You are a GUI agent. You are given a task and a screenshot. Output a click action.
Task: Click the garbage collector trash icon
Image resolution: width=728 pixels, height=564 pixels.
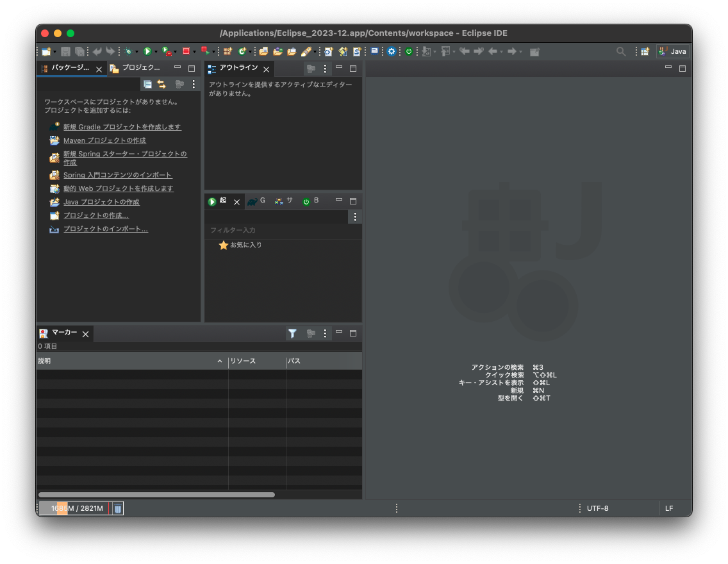click(x=118, y=508)
